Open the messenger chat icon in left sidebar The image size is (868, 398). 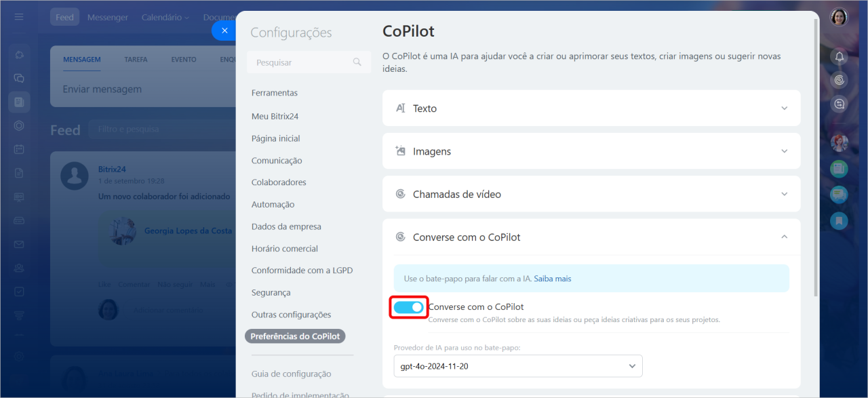19,78
